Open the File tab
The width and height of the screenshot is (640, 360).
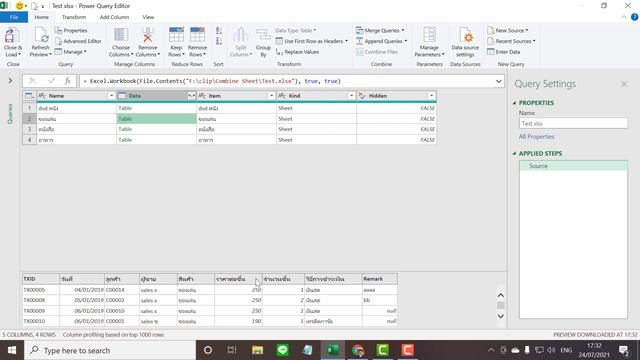click(14, 17)
